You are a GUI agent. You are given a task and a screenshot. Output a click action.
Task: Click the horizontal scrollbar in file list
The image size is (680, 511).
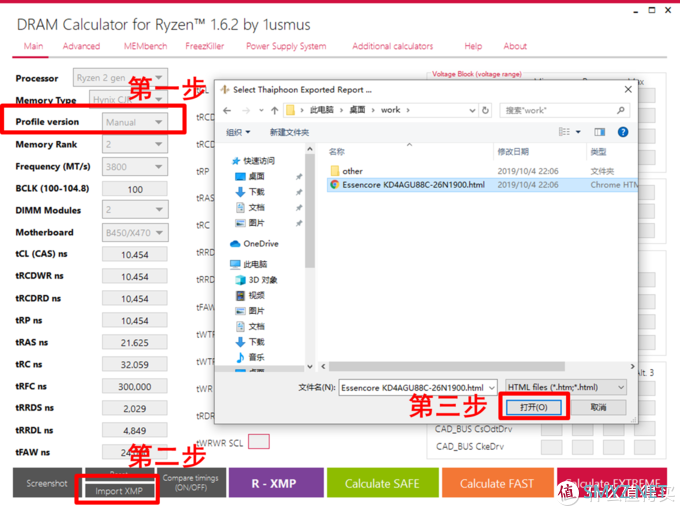(x=447, y=367)
